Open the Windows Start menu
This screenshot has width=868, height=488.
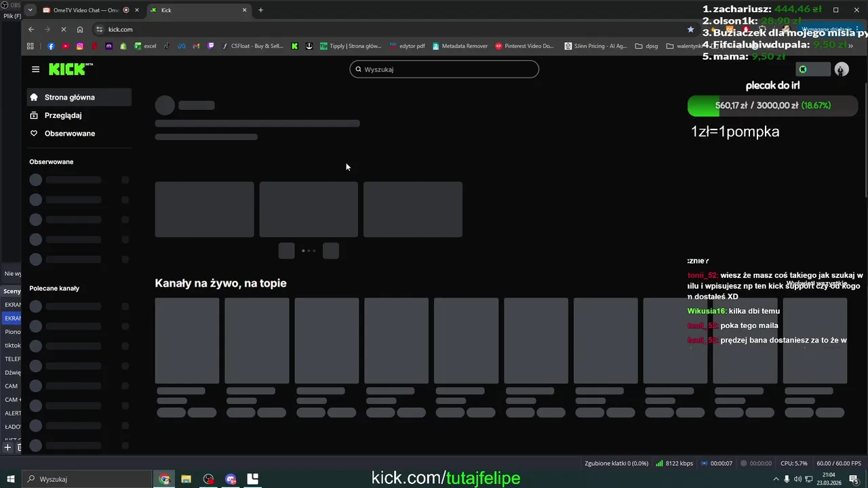coord(10,479)
